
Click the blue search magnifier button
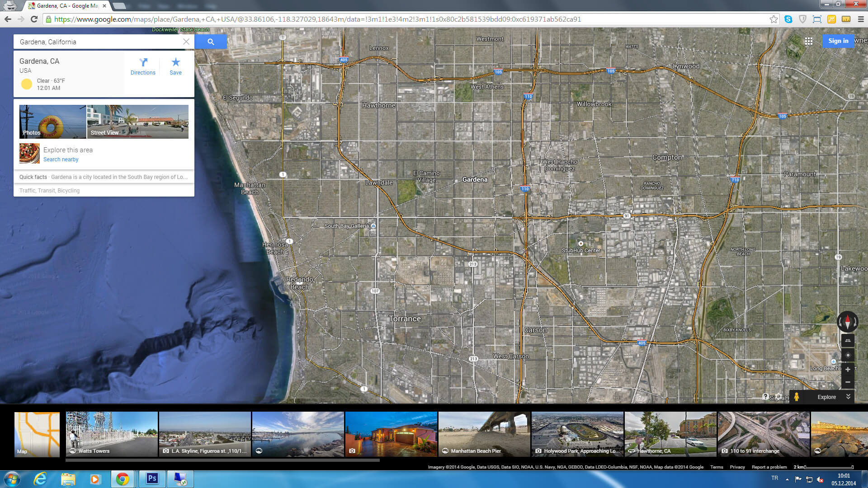[x=211, y=42]
